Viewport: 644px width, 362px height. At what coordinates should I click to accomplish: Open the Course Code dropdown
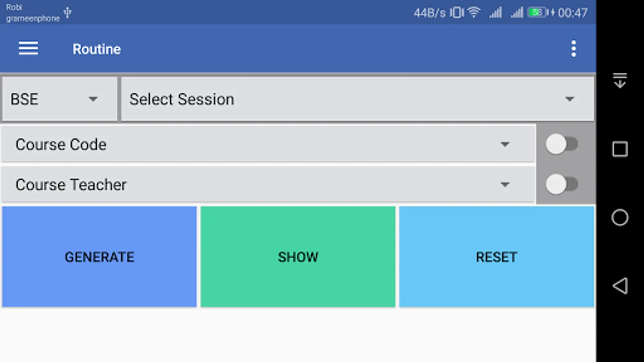pyautogui.click(x=268, y=144)
